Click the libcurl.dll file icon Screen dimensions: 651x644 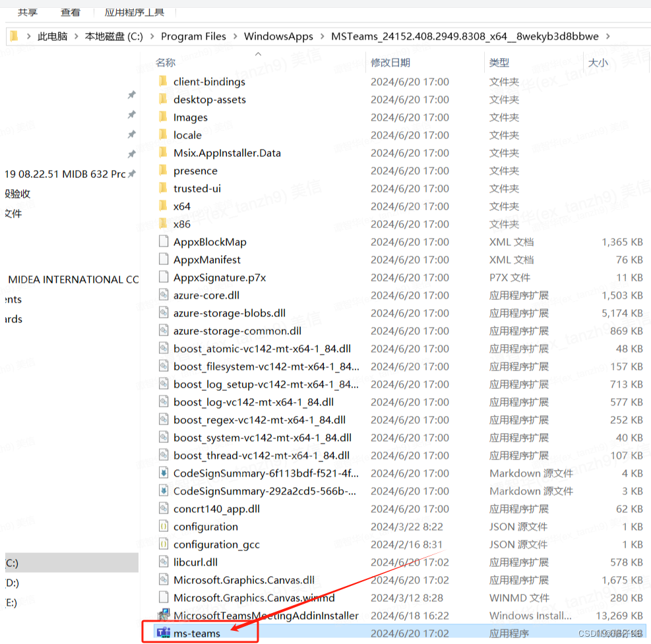click(x=164, y=562)
